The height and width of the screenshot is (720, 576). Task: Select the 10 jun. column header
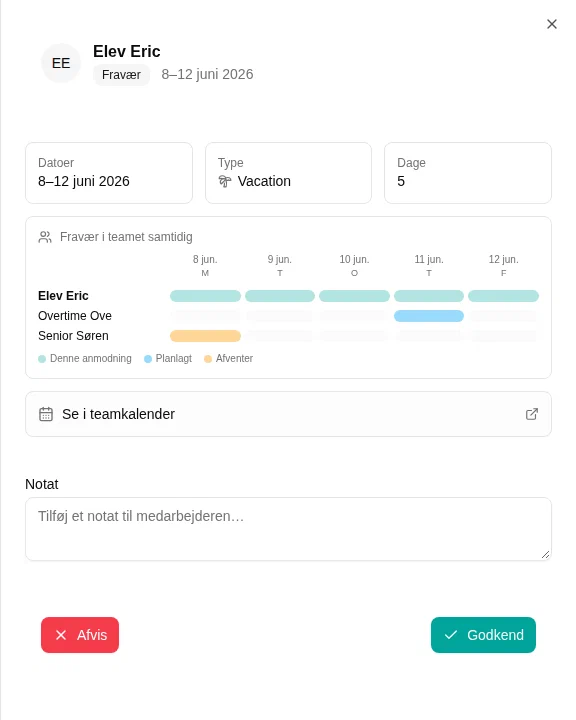[354, 265]
